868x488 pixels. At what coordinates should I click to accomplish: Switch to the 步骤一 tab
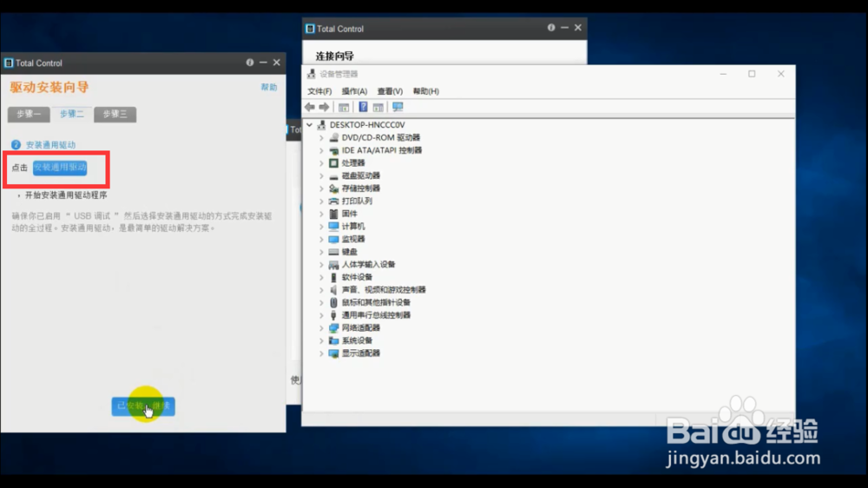point(29,114)
